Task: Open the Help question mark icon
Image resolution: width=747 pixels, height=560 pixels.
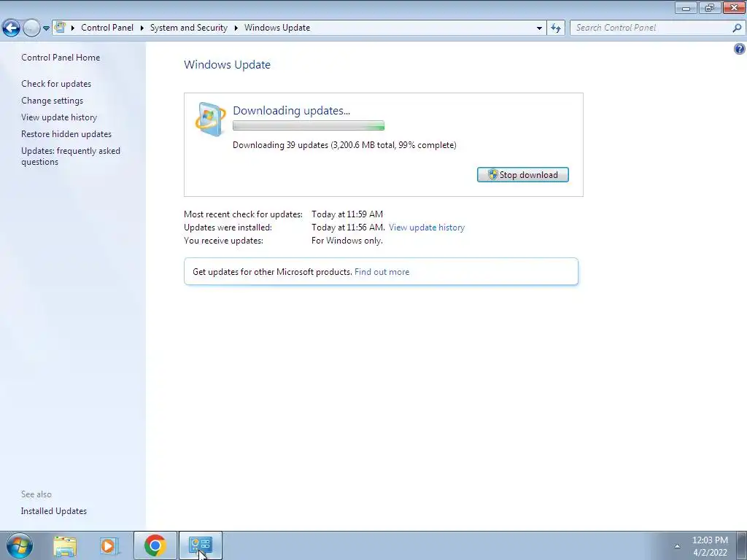Action: coord(740,49)
